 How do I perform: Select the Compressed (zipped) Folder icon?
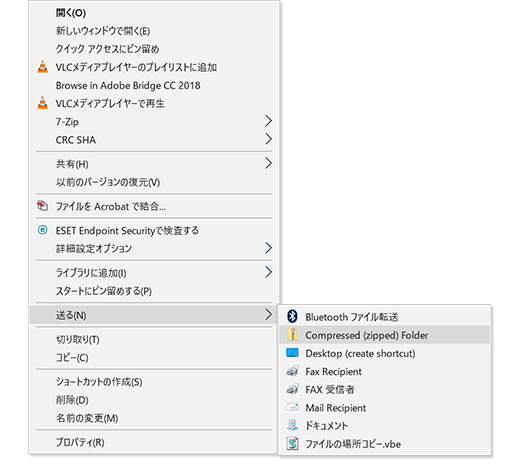292,334
